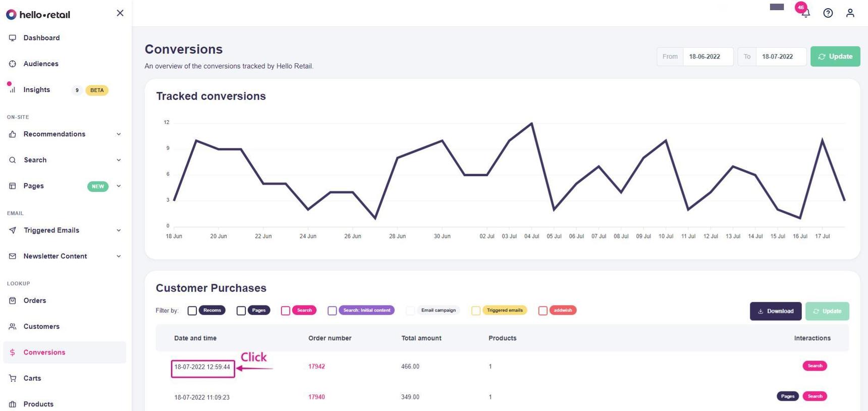Enable the Search filter checkbox
This screenshot has height=411, width=868.
[286, 311]
